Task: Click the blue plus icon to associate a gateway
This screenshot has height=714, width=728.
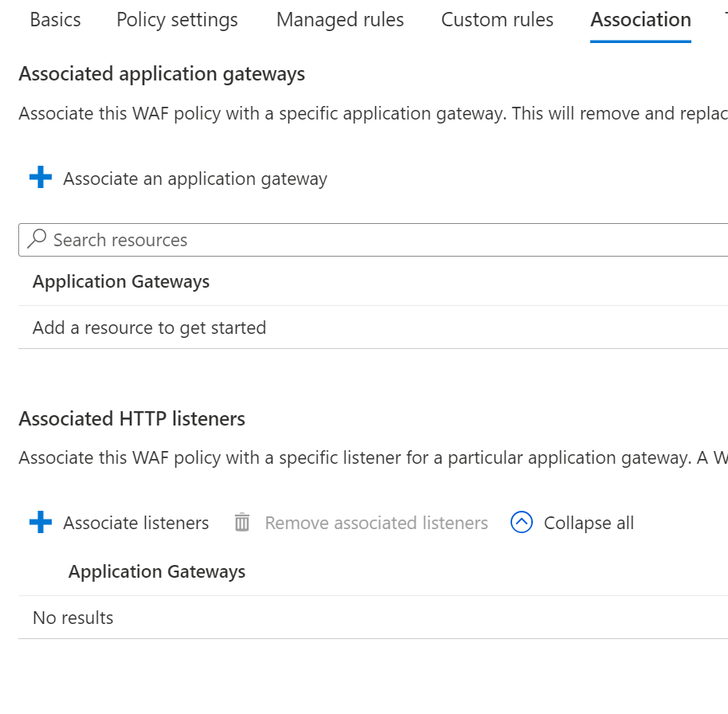Action: tap(40, 178)
